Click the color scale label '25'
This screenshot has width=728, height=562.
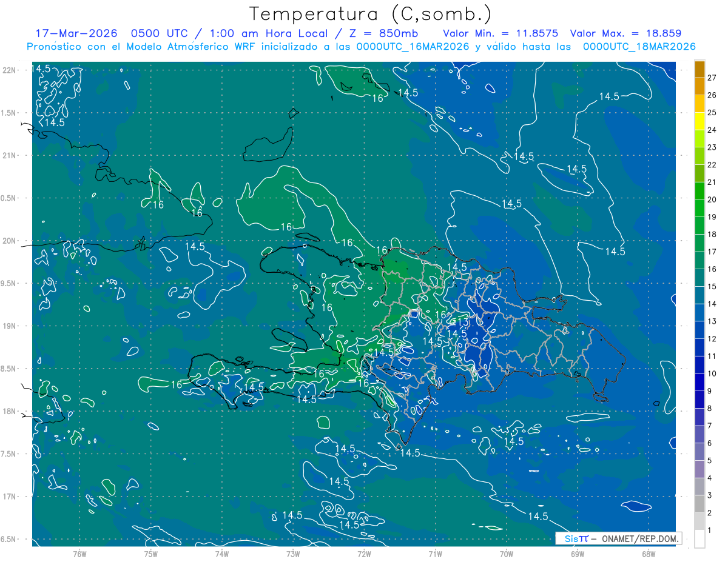point(712,113)
